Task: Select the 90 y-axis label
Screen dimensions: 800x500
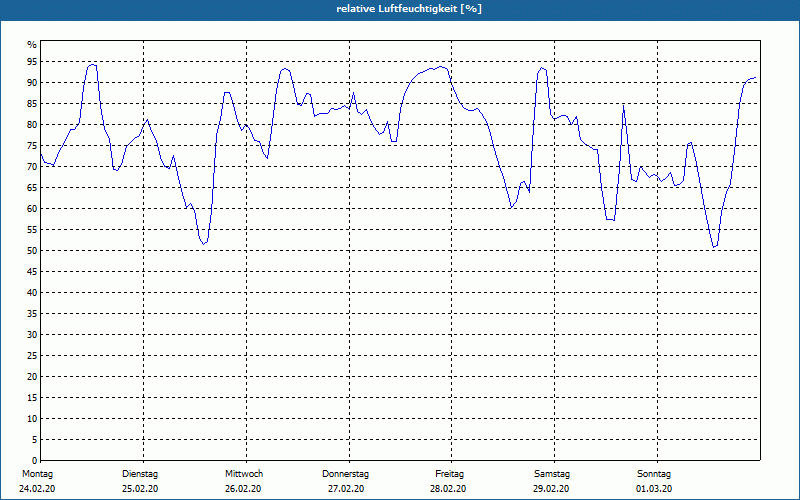Action: (32, 83)
